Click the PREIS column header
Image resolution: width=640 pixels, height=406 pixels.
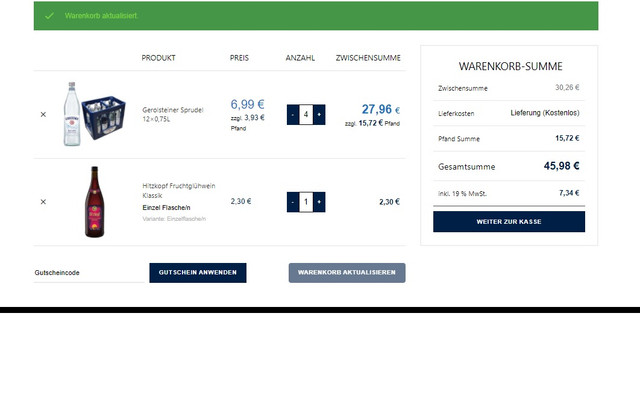click(x=239, y=58)
